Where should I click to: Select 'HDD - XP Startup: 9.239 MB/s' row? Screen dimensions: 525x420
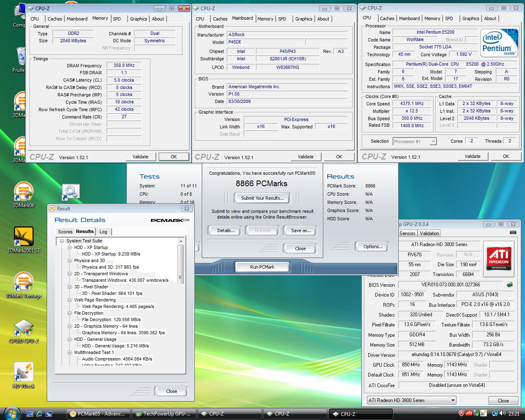coord(111,254)
